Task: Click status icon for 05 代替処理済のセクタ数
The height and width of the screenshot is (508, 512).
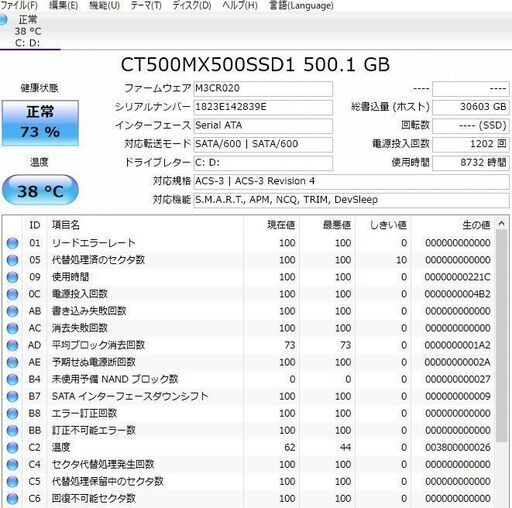Action: 12,260
